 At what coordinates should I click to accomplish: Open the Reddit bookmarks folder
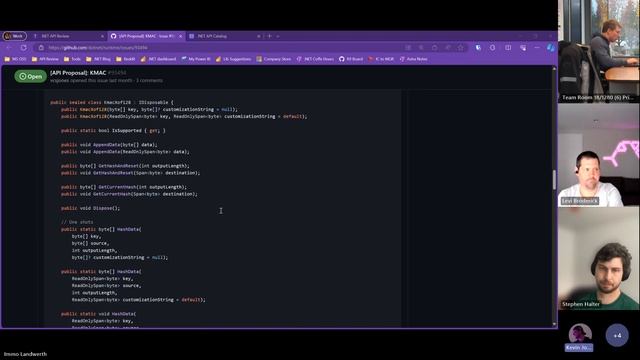pos(125,59)
